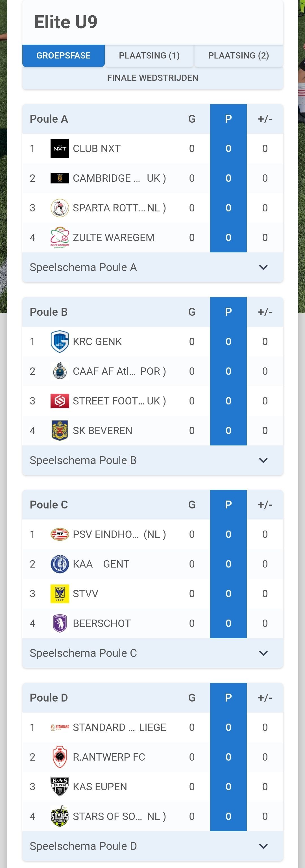Click the Poule A points column header
This screenshot has height=868, width=305.
pos(228,119)
